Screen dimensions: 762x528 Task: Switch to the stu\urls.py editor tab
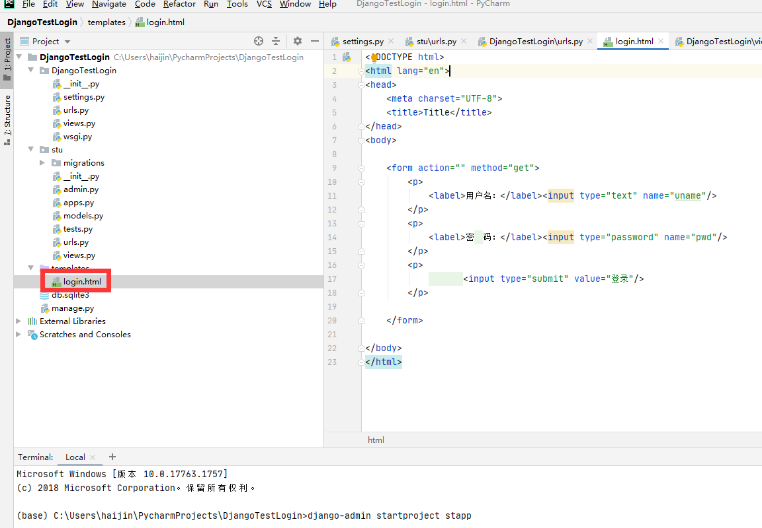[436, 41]
